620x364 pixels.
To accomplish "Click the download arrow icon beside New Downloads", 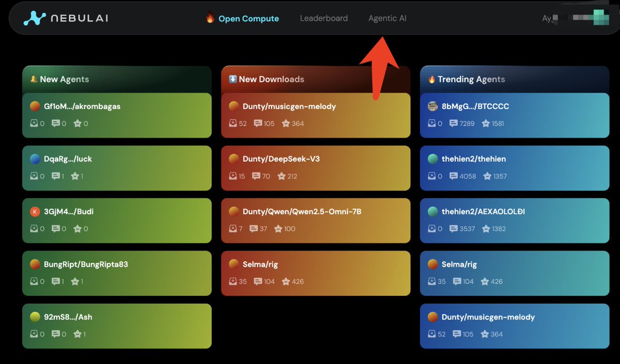I will pyautogui.click(x=233, y=79).
